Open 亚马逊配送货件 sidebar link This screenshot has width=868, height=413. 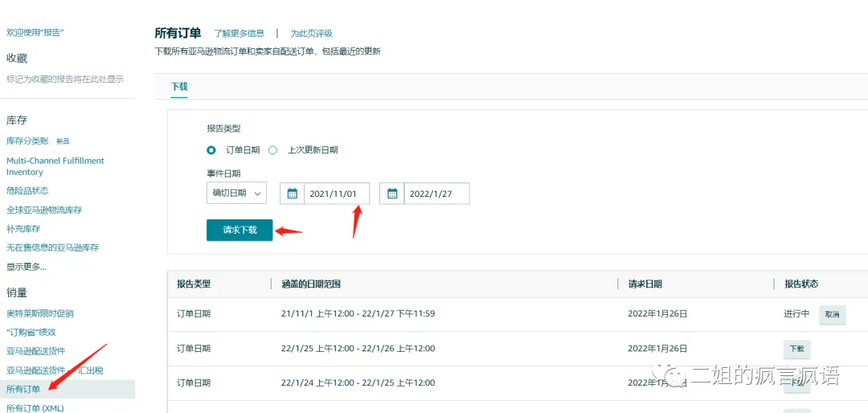pyautogui.click(x=36, y=351)
